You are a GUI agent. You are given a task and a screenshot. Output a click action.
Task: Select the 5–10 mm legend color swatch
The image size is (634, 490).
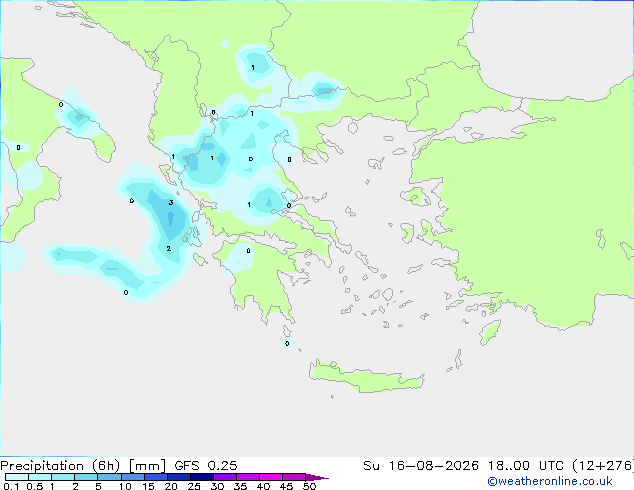[x=109, y=477]
